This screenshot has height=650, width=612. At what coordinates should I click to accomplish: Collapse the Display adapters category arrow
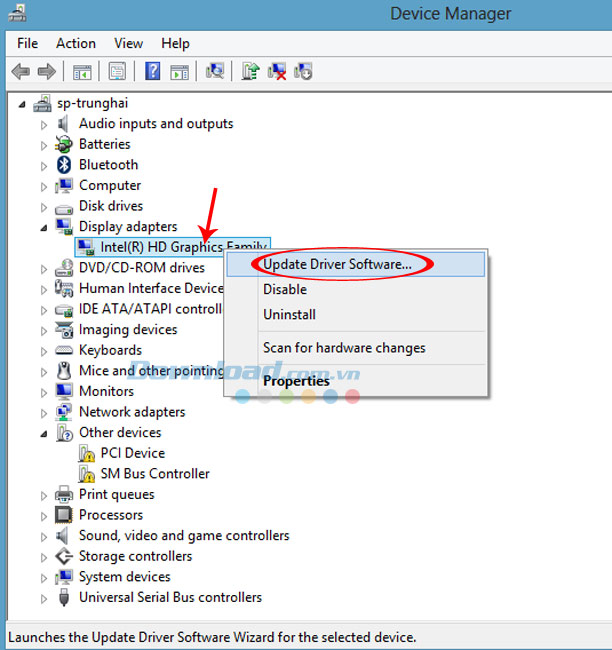(x=44, y=228)
